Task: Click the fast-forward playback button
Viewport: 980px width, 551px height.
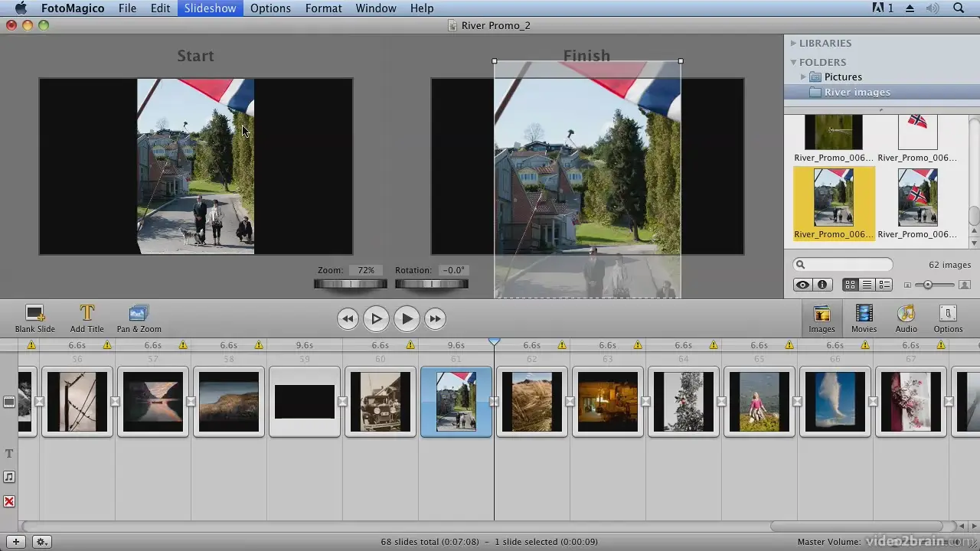Action: click(434, 318)
